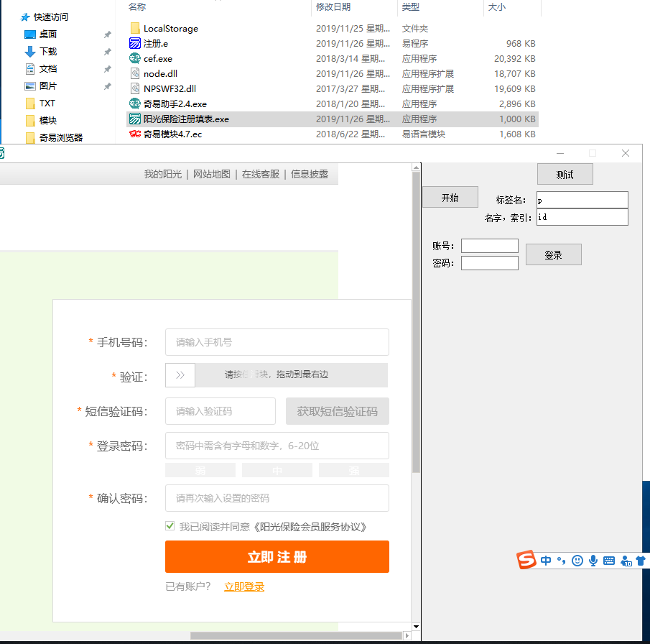Select the 奇易助手2.4.exe icon
This screenshot has height=644, width=650.
pyautogui.click(x=135, y=103)
